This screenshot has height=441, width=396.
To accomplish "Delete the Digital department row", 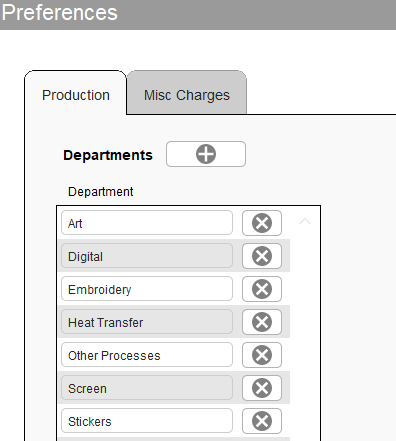I will 262,256.
